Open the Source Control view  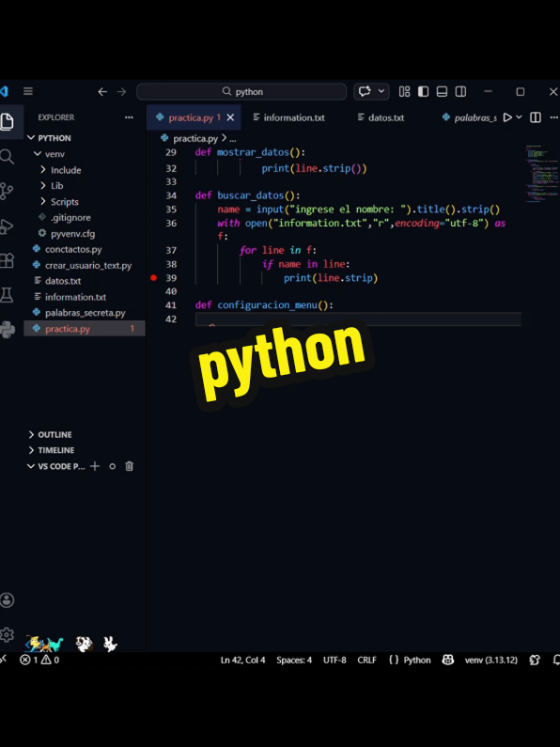pyautogui.click(x=7, y=191)
